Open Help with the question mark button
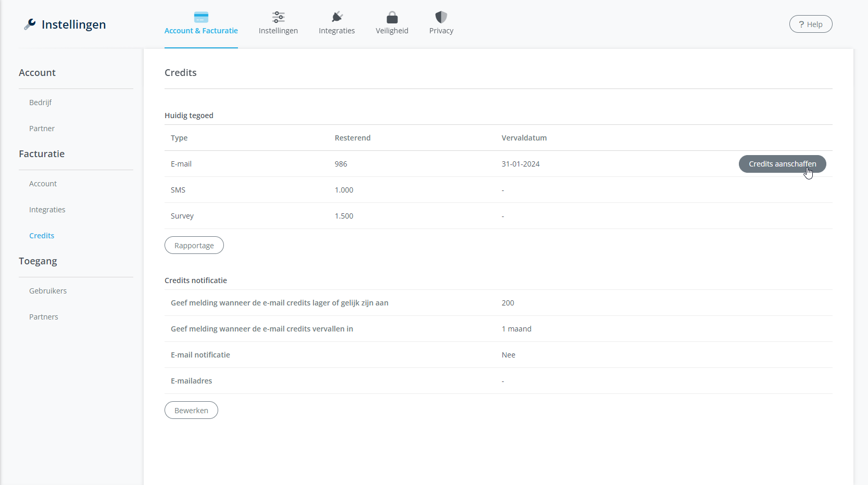Viewport: 868px width, 485px height. coord(810,24)
